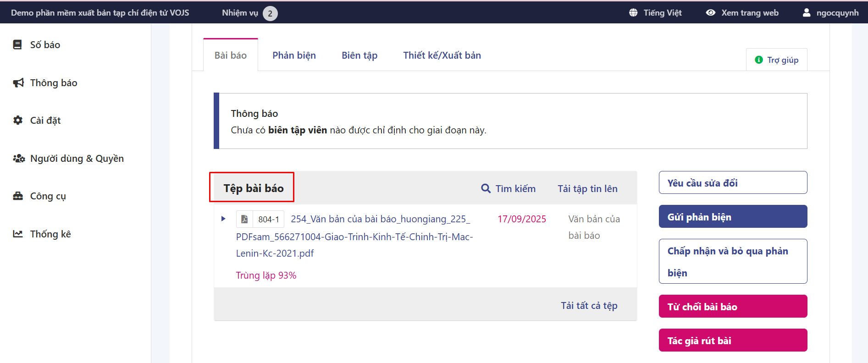Viewport: 868px width, 363px height.
Task: Open the Nhiệm vụ tasks counter
Action: click(x=249, y=13)
